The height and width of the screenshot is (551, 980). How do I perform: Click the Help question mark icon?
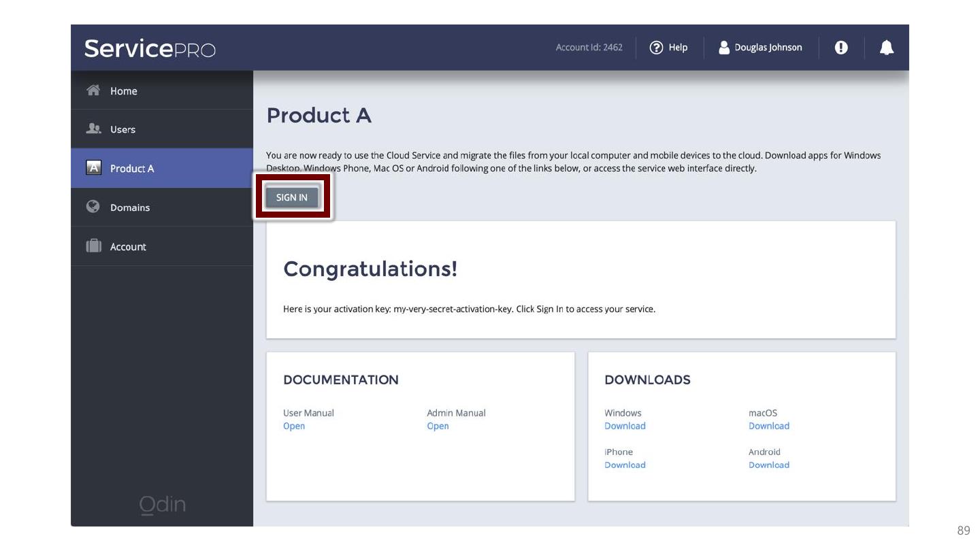pyautogui.click(x=656, y=48)
